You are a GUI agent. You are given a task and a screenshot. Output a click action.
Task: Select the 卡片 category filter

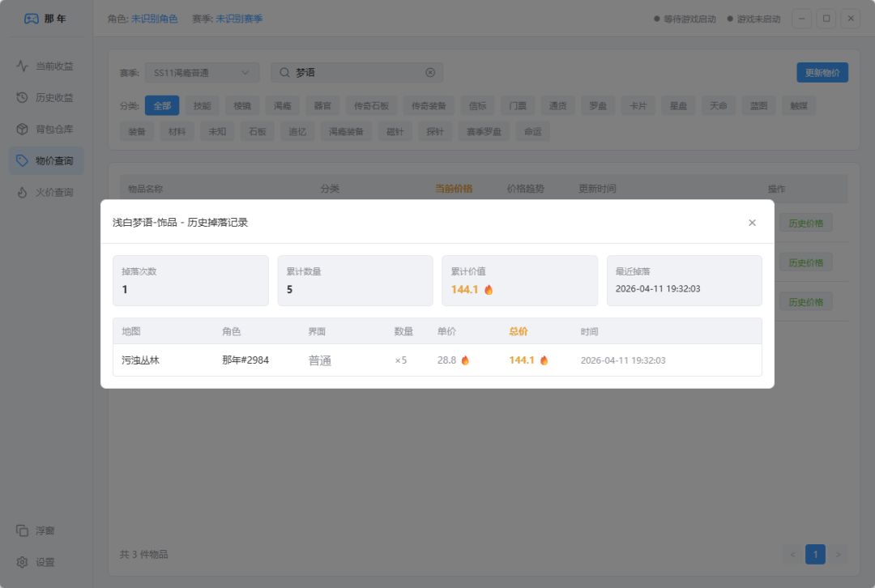click(x=638, y=105)
